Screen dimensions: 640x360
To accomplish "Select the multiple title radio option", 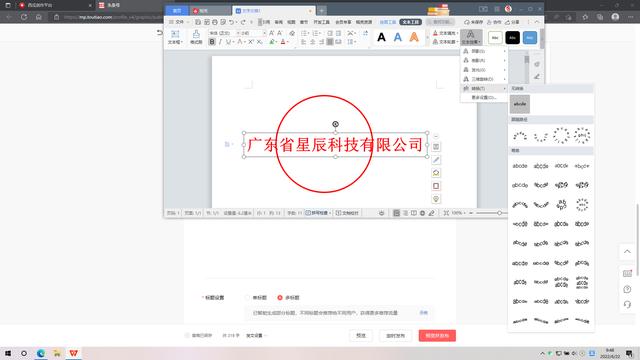I will 280,298.
